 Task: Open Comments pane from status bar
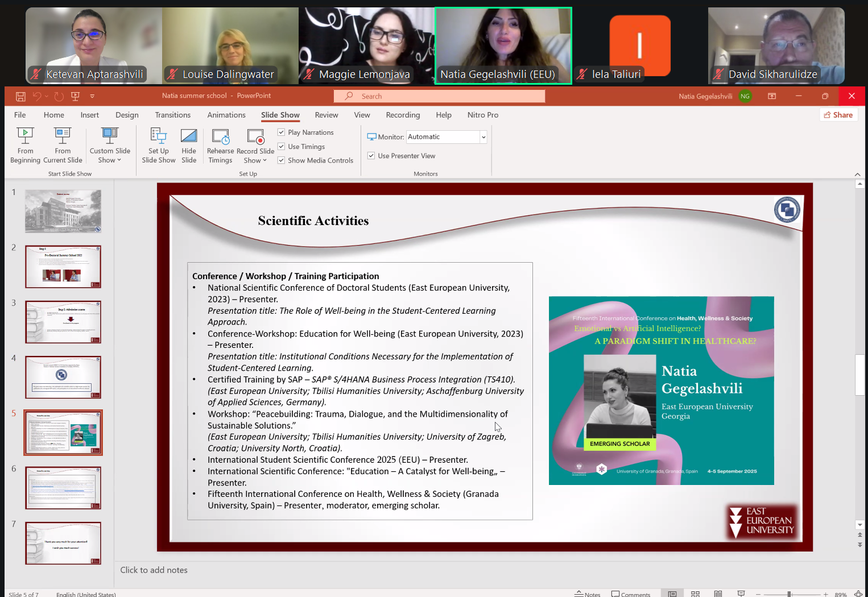[630, 594]
